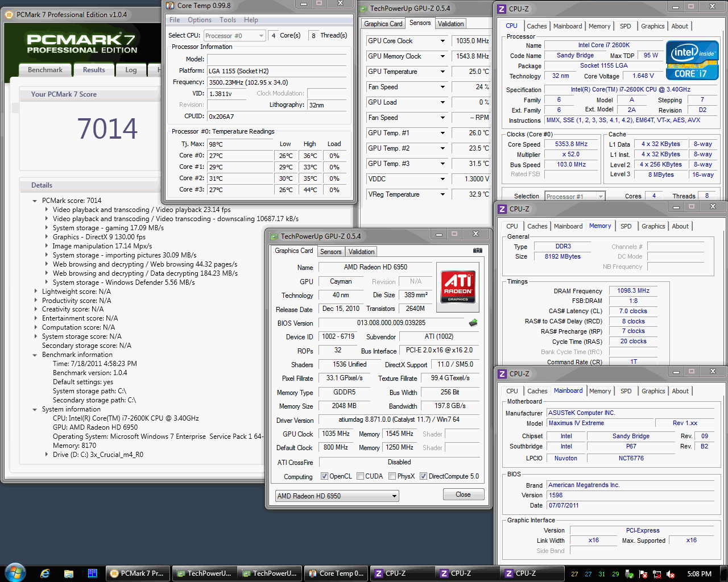Collapse the PCMark score: 7014 tree node
This screenshot has height=582, width=728.
35,201
